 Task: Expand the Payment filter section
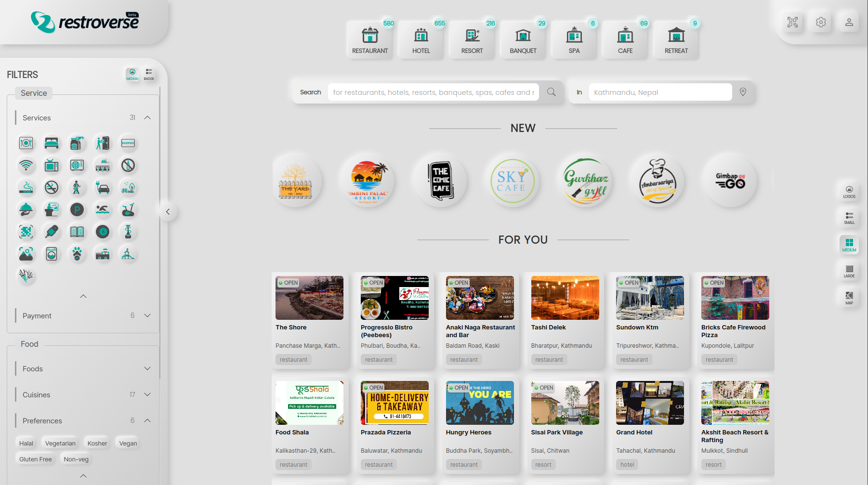tap(147, 315)
